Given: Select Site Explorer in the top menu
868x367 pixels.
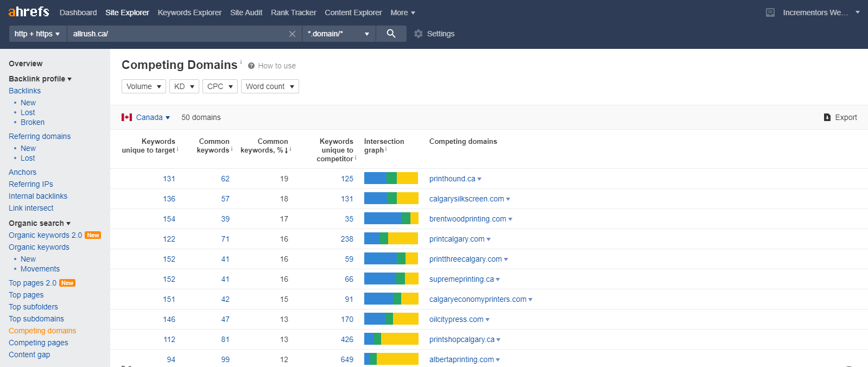Looking at the screenshot, I should pos(127,12).
